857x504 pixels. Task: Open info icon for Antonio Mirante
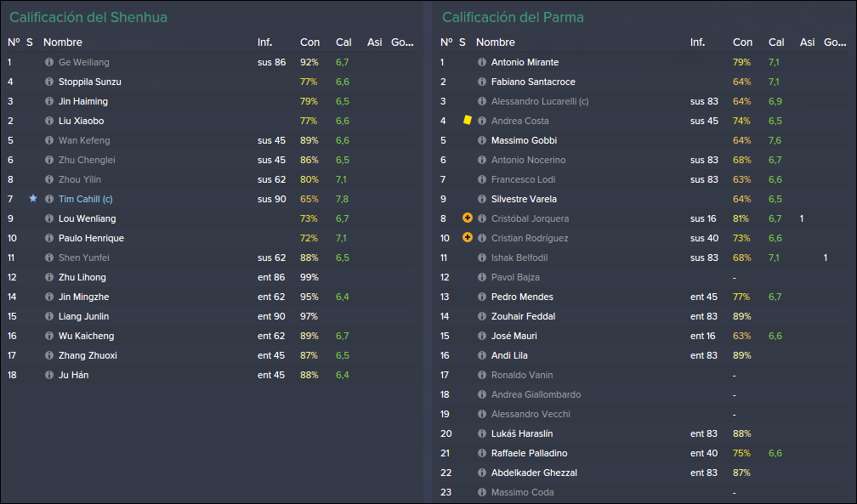point(482,62)
